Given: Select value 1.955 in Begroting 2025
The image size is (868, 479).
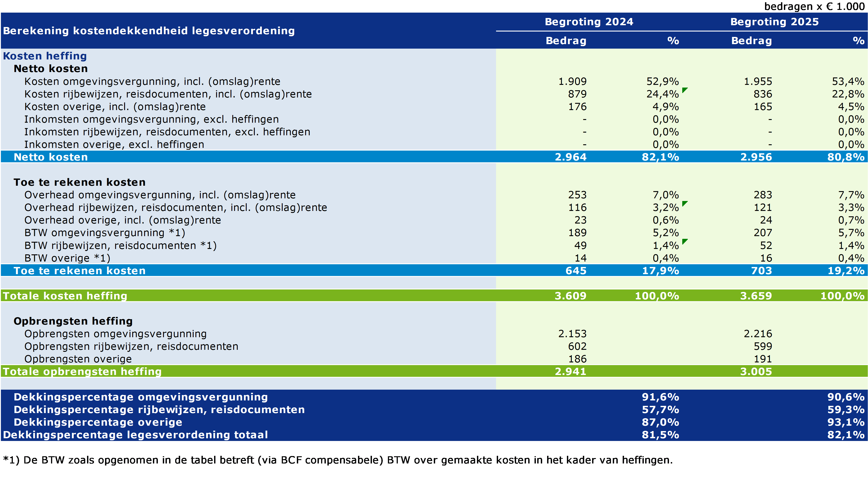Looking at the screenshot, I should click(758, 82).
